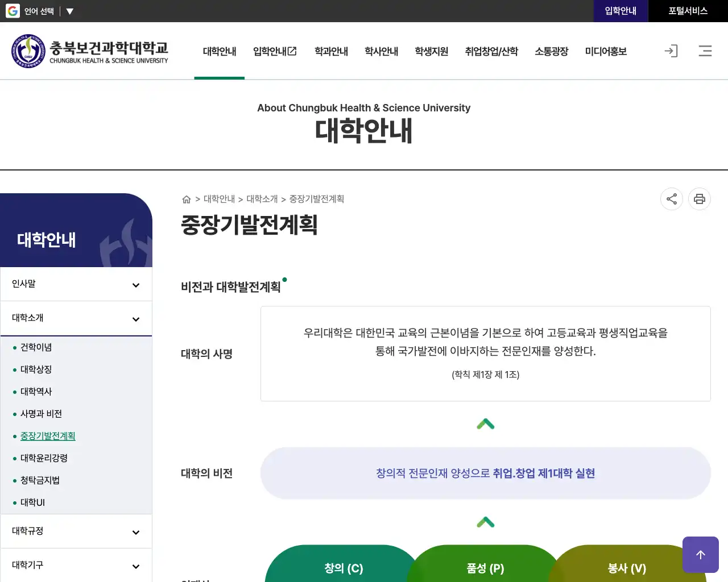Click the 봉사 (V) value bubble
The width and height of the screenshot is (728, 582).
[627, 564]
